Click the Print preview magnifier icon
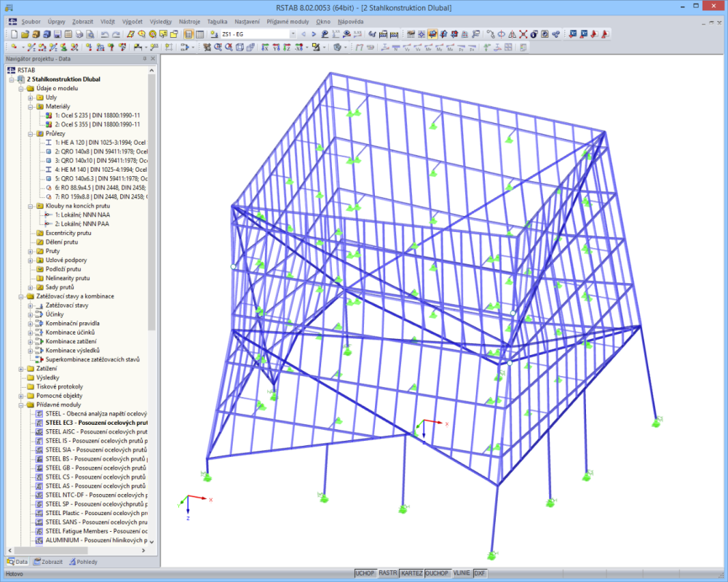The height and width of the screenshot is (582, 728). point(90,34)
